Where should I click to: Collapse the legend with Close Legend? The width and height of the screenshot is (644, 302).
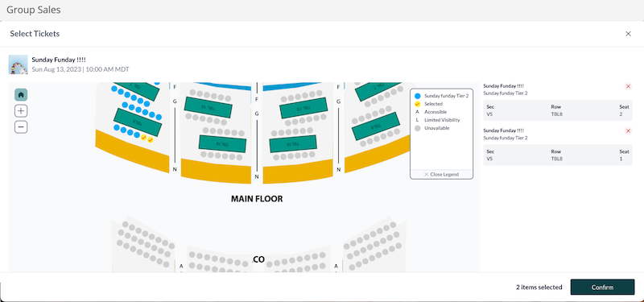pyautogui.click(x=441, y=174)
